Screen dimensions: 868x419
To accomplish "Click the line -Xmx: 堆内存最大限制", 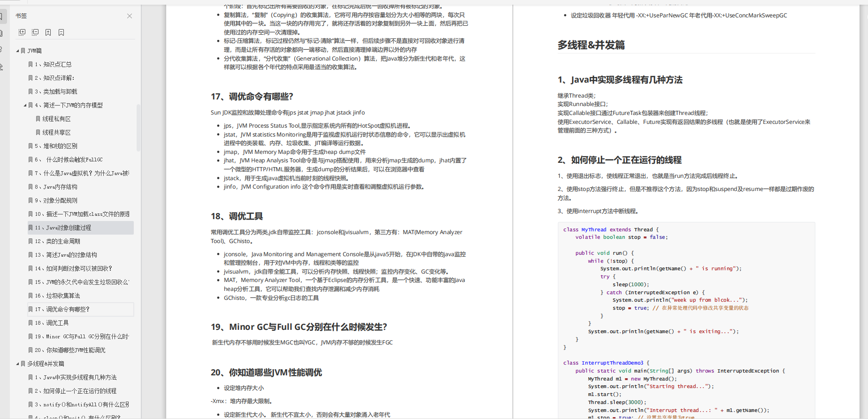I will click(x=241, y=401).
